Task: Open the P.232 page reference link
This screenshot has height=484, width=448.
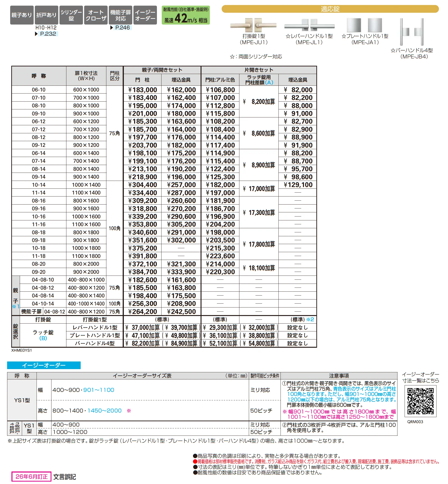Action: coord(48,34)
